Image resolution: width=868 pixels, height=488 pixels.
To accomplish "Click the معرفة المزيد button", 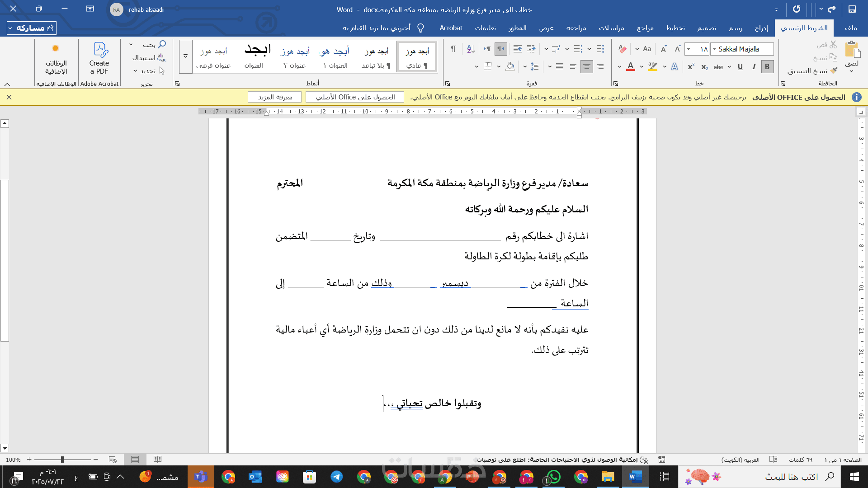I will click(275, 97).
